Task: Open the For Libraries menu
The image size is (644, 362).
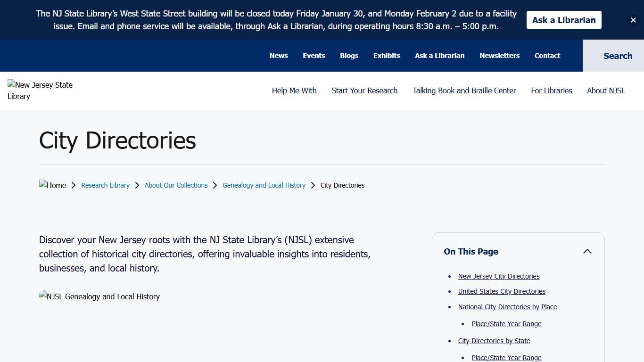Action: click(x=551, y=90)
